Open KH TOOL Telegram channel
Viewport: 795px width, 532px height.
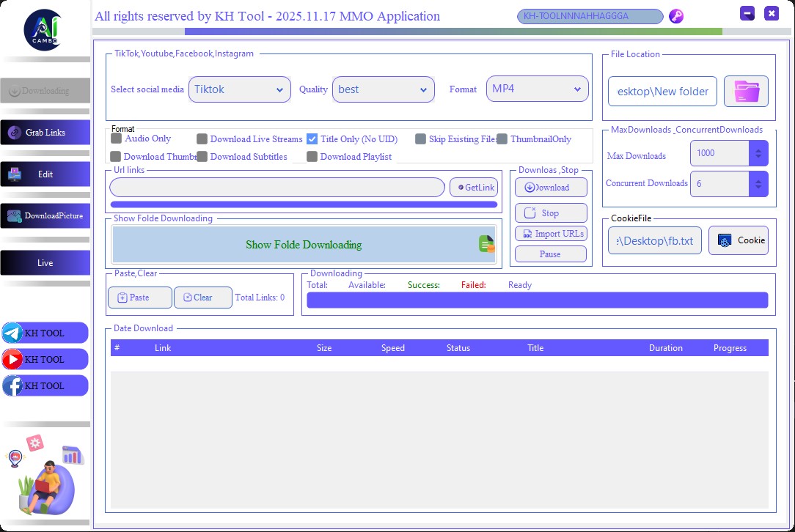[x=45, y=333]
